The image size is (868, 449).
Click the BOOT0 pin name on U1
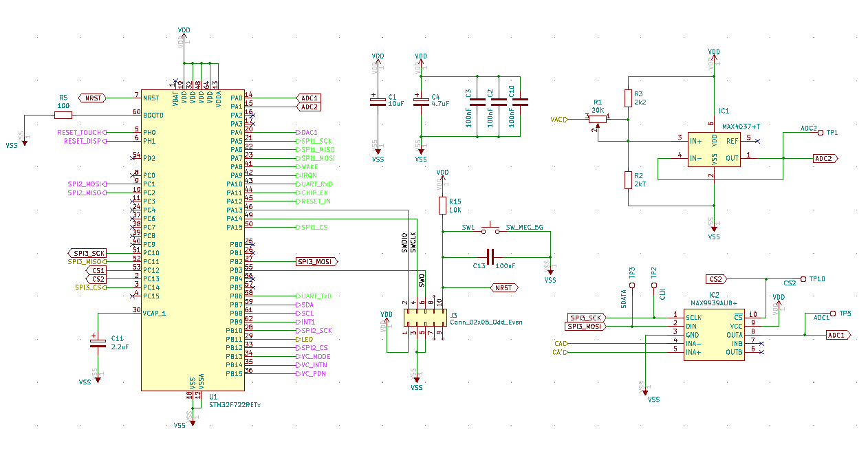[x=154, y=115]
